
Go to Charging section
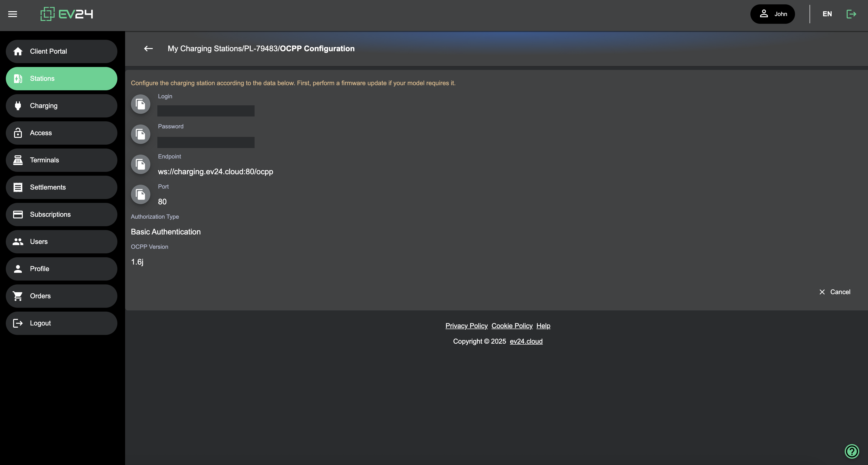pos(61,106)
